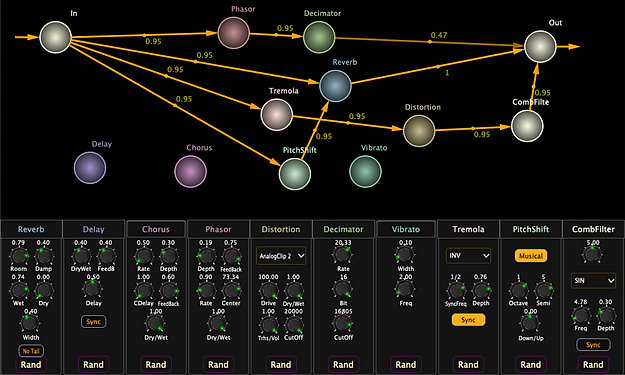
Task: Click the Reverb Width knob
Action: 31,324
